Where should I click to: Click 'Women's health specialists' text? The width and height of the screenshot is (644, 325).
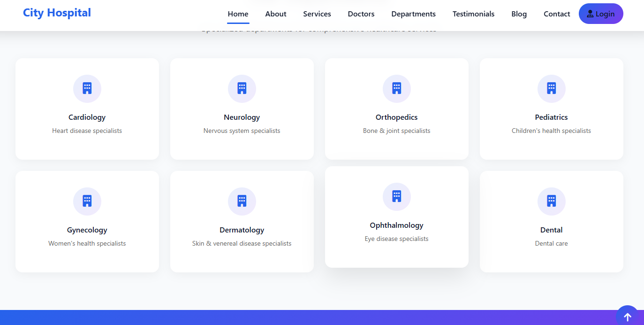(87, 244)
